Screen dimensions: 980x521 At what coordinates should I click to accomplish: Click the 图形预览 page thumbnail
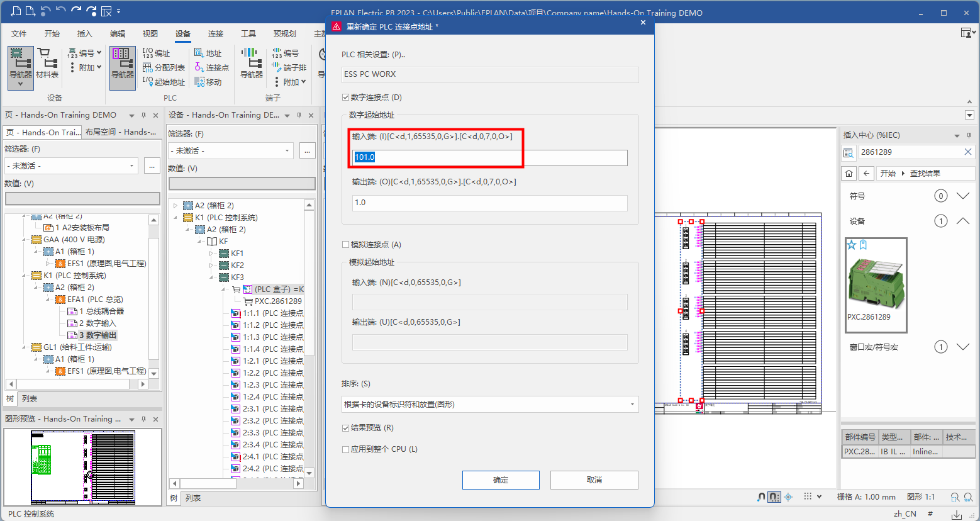[x=83, y=467]
